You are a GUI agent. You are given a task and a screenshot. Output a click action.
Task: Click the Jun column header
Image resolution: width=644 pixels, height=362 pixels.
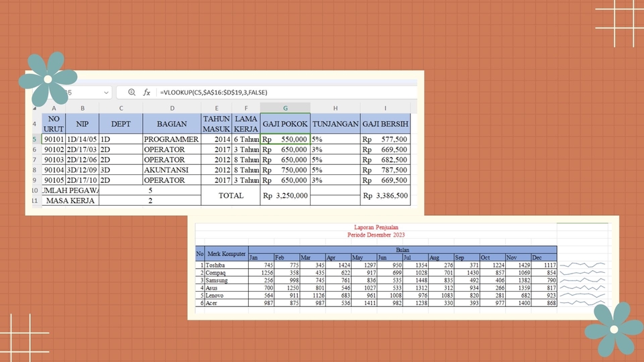390,257
